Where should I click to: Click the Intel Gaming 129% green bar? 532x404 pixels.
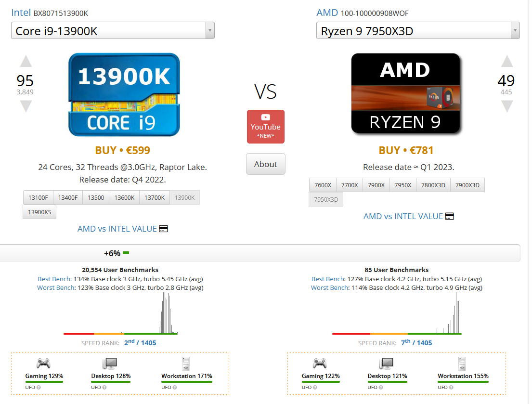point(44,382)
